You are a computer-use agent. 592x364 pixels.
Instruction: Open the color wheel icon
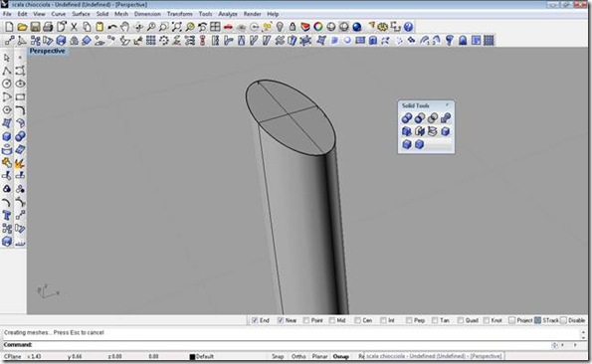(318, 27)
